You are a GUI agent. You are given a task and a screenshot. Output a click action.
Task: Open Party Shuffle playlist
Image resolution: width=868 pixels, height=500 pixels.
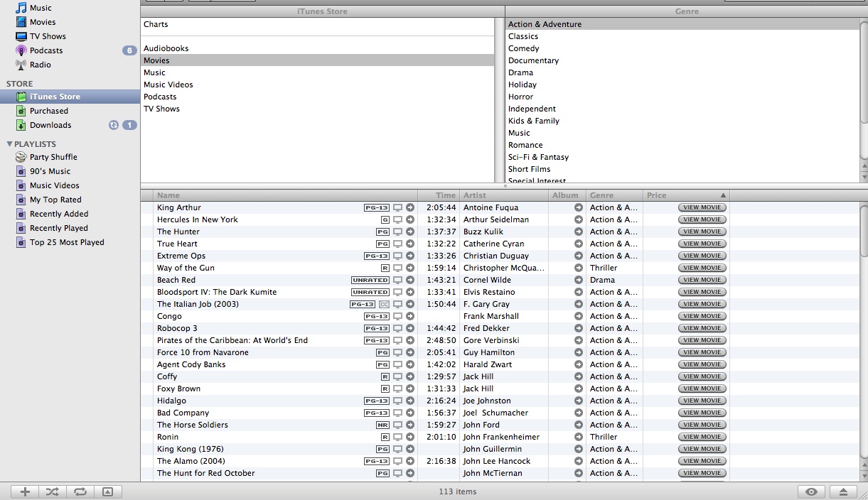tap(53, 157)
